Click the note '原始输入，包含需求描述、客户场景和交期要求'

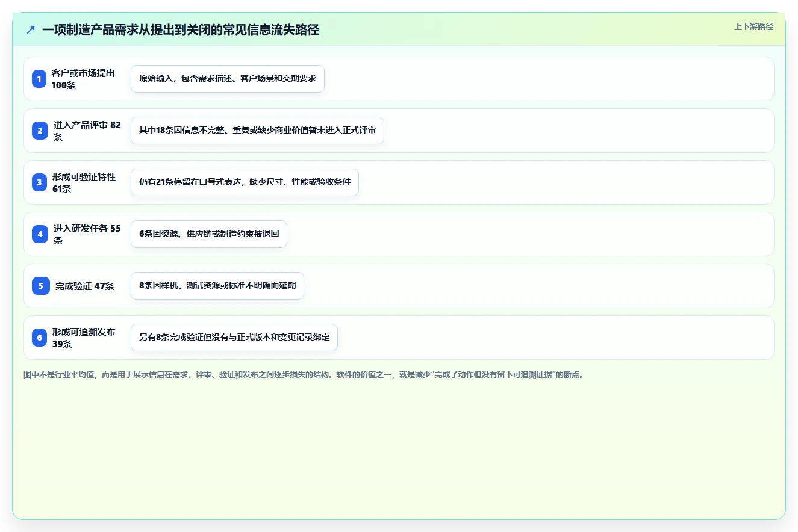pyautogui.click(x=228, y=79)
